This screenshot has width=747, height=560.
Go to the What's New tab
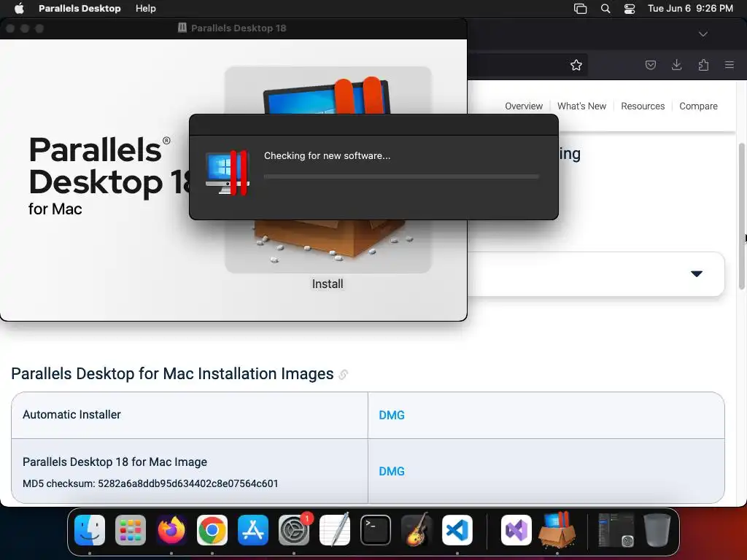[581, 106]
